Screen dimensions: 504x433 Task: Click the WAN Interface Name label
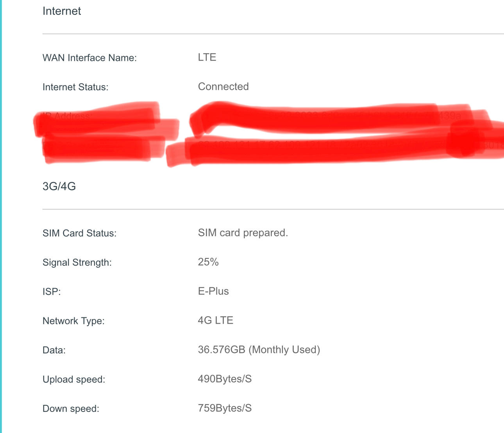pos(89,58)
